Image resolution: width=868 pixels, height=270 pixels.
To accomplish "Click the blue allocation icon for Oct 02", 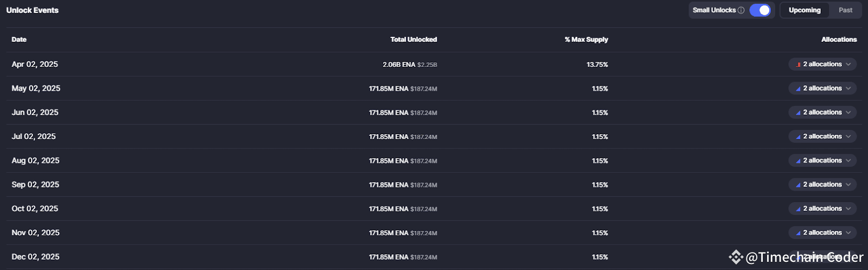I will pyautogui.click(x=799, y=209).
